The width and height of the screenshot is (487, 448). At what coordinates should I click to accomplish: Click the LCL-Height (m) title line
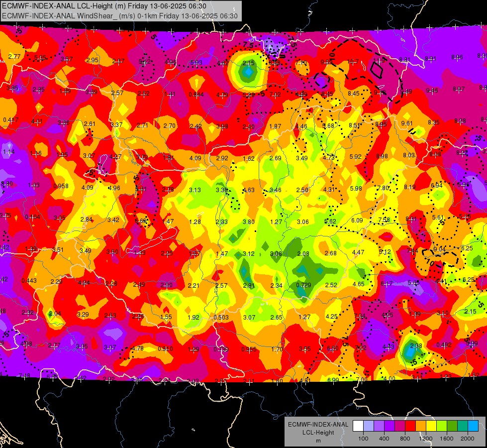[104, 6]
